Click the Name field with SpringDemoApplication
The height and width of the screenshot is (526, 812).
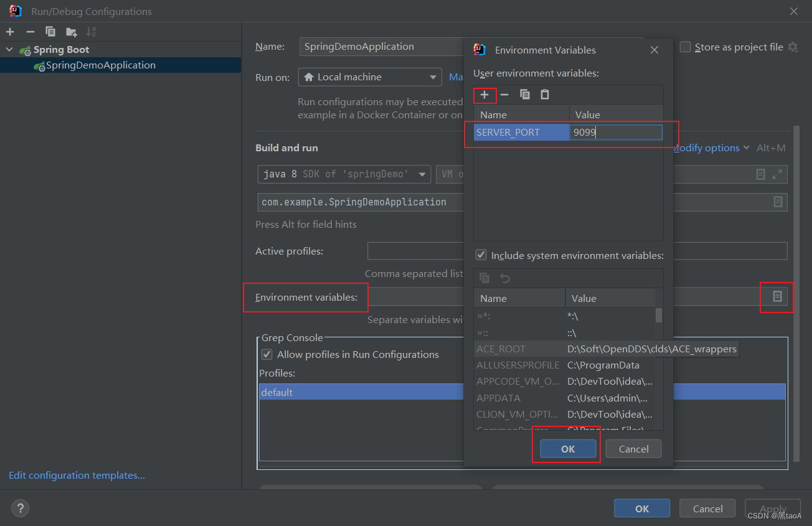point(382,47)
